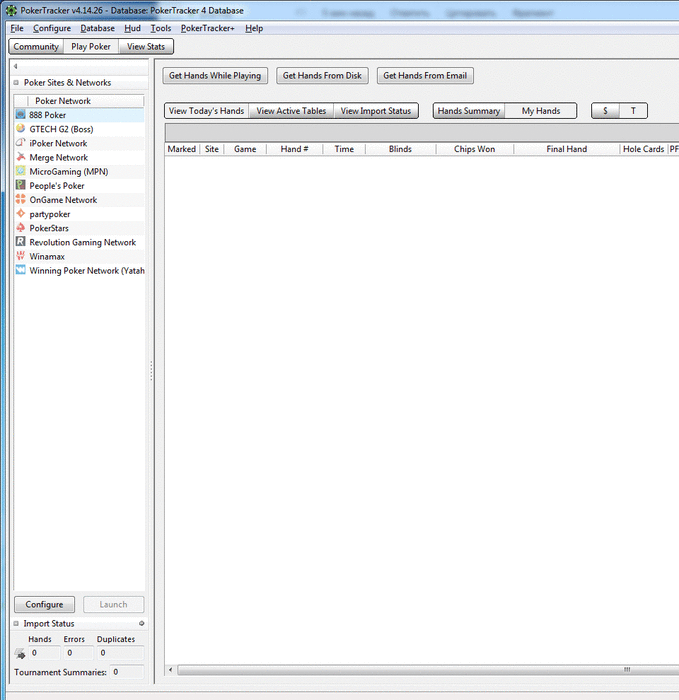Screen dimensions: 679x700
Task: Sort by the Final Hand column
Action: [x=567, y=149]
